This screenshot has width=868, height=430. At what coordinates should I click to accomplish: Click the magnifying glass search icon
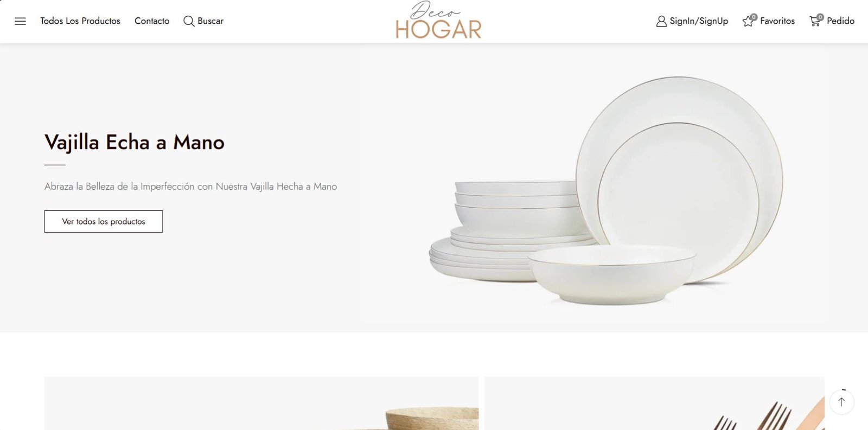click(189, 21)
